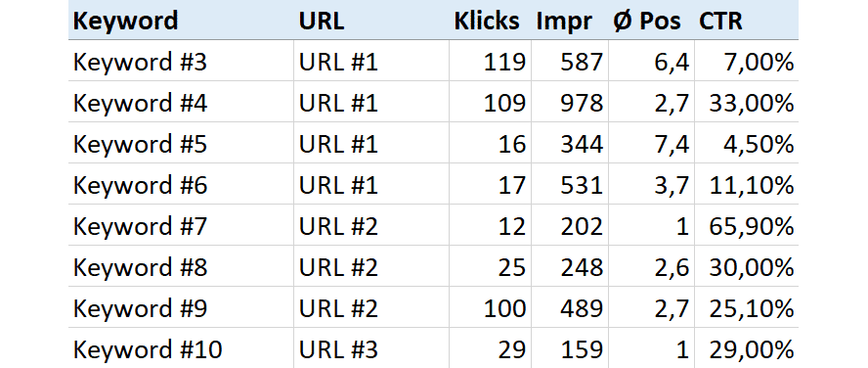868x368 pixels.
Task: Select the Ø Pos column header
Action: (652, 21)
